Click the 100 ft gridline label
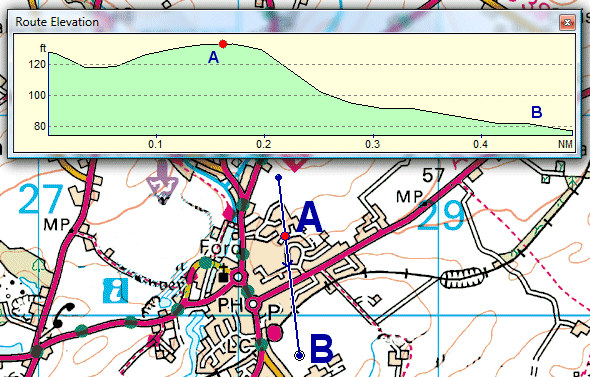The image size is (590, 377). pos(37,96)
